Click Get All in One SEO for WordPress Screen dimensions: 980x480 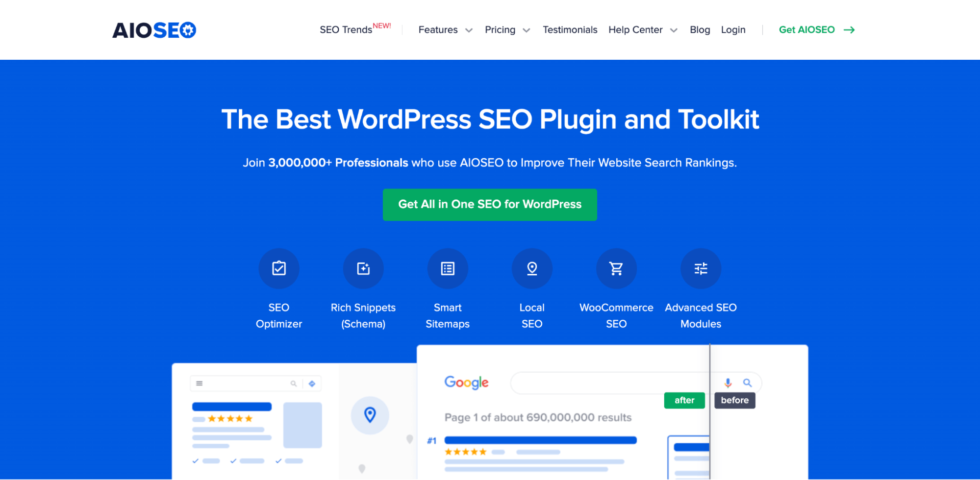coord(490,205)
